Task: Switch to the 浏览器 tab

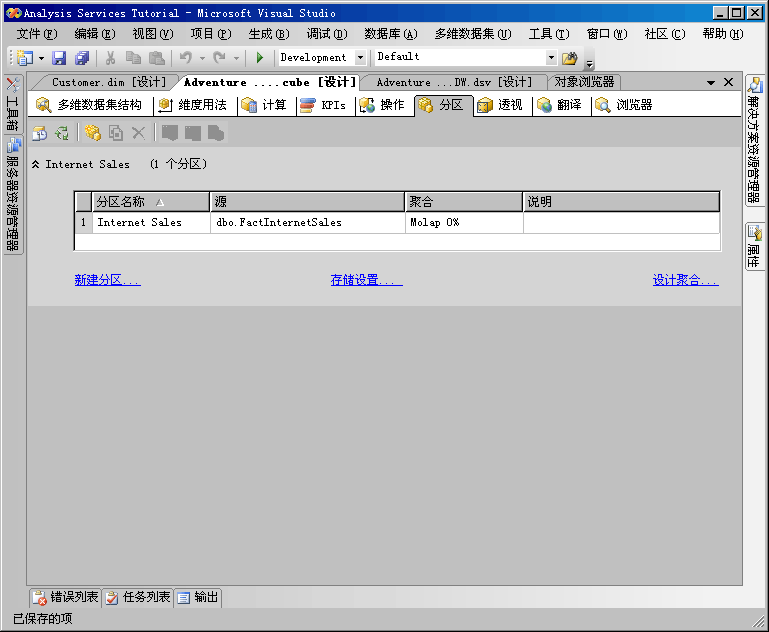Action: click(x=624, y=105)
